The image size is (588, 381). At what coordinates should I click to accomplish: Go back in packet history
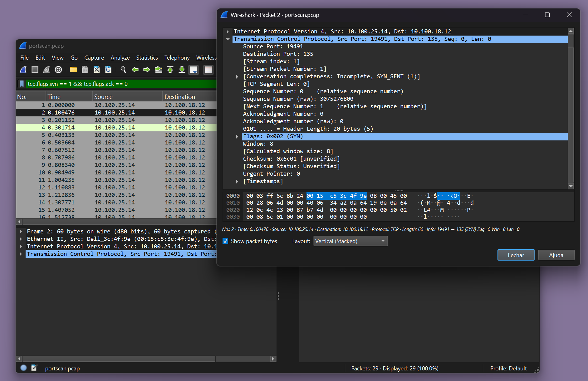135,70
